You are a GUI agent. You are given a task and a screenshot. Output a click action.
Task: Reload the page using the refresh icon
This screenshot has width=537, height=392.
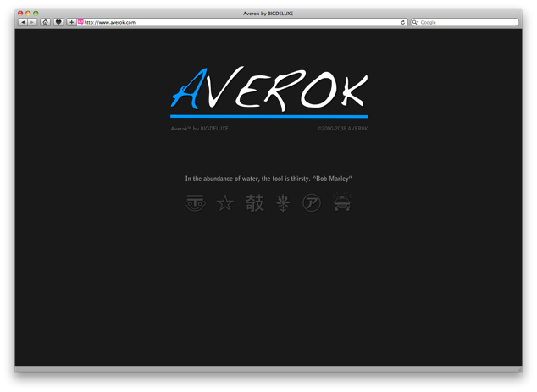click(x=403, y=22)
